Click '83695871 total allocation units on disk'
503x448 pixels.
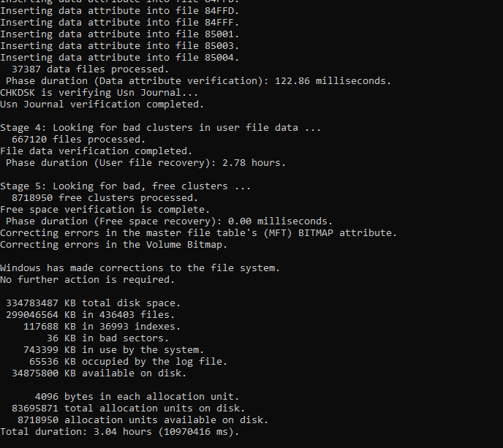point(129,409)
